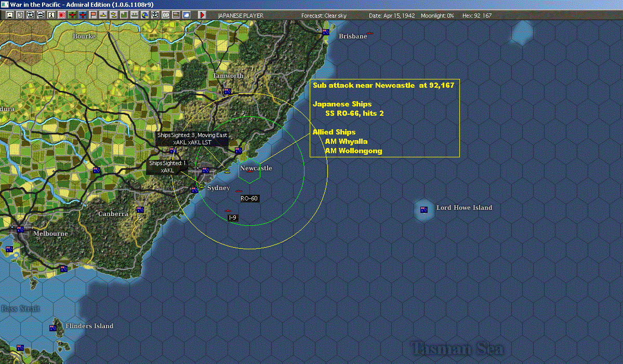Click the RO-60 label
623x364 pixels.
(x=249, y=198)
